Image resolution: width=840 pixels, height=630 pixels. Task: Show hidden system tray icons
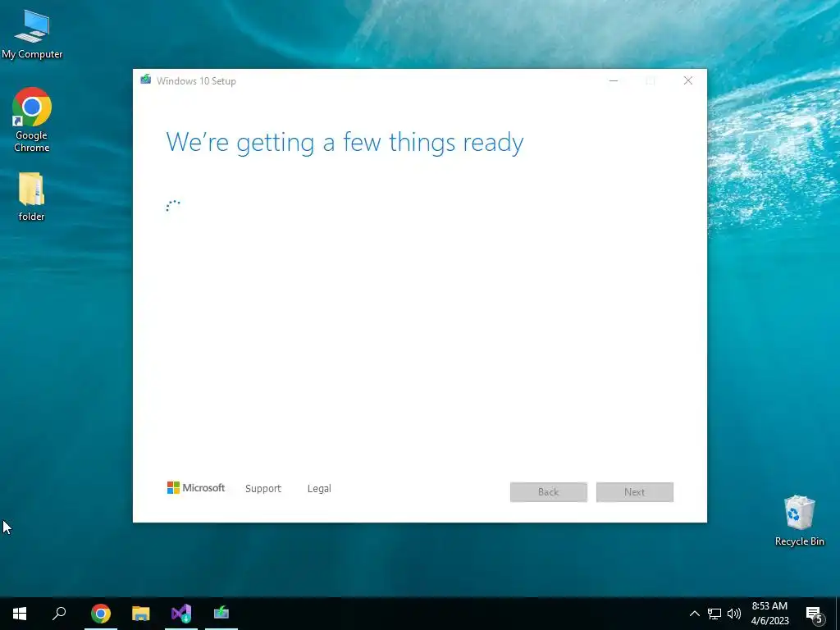[x=694, y=614]
